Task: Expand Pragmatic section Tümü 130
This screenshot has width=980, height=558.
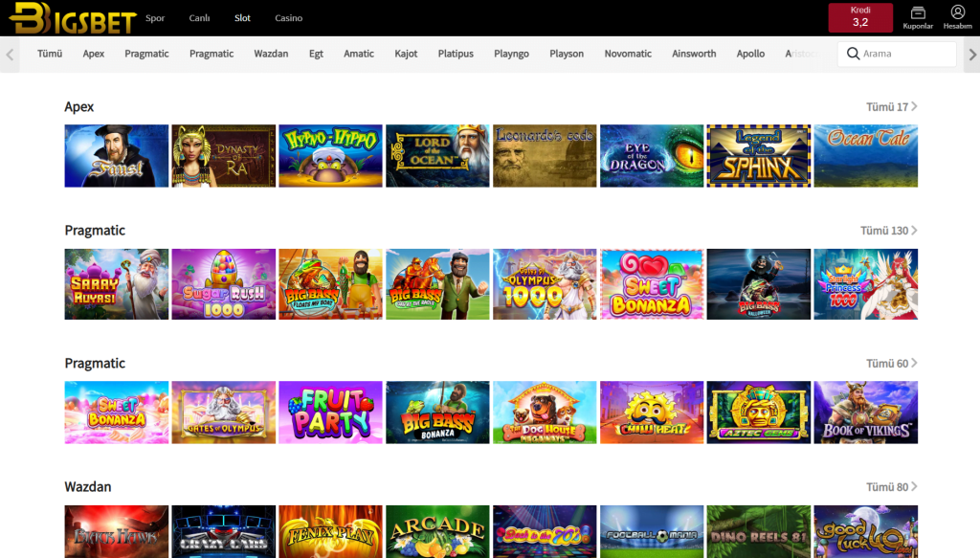Action: tap(888, 231)
